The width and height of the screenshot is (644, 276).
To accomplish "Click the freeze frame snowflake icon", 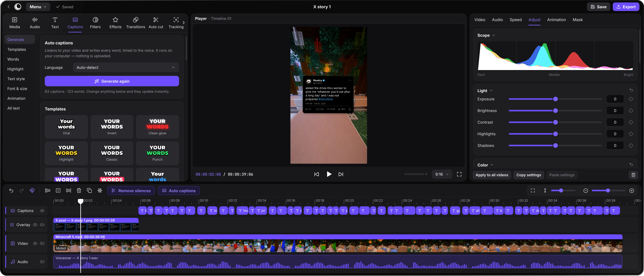I will (x=100, y=191).
